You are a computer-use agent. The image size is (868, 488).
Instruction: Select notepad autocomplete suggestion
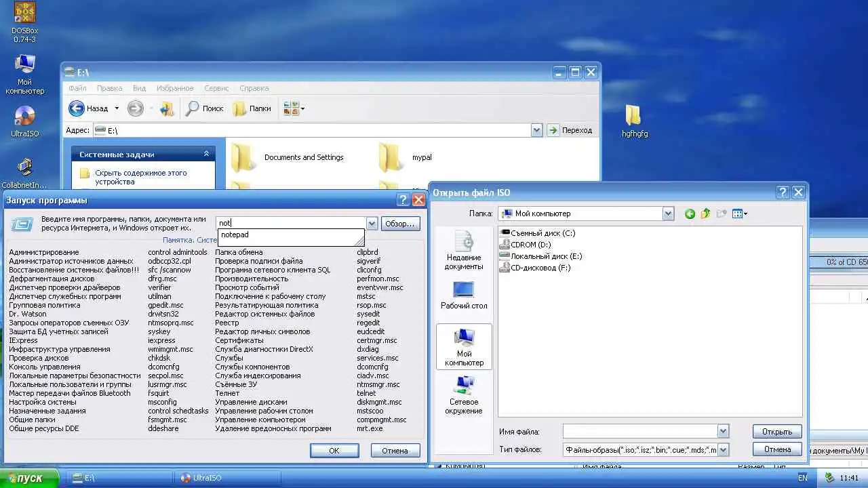click(x=291, y=235)
